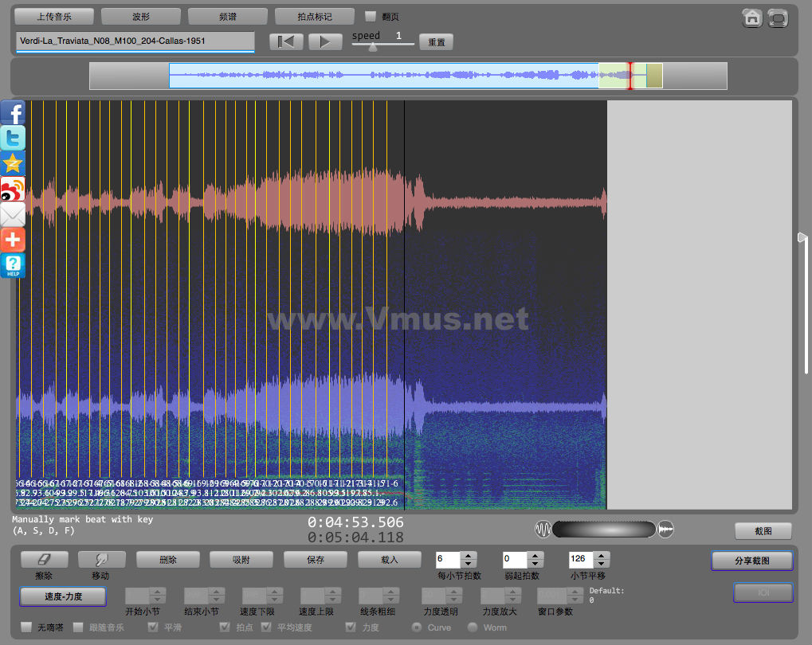Increase the 每小节拍数 beats-per-bar value
Screen dimensions: 812x645
tap(468, 556)
